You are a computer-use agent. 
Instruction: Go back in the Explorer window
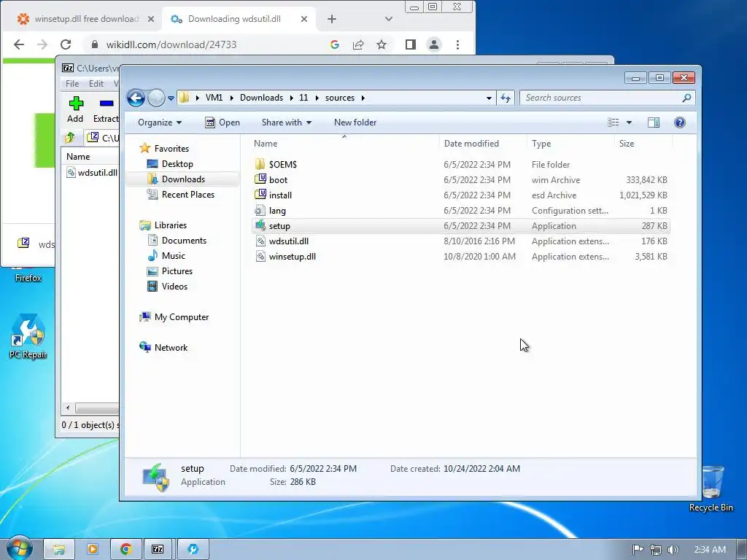click(x=136, y=98)
